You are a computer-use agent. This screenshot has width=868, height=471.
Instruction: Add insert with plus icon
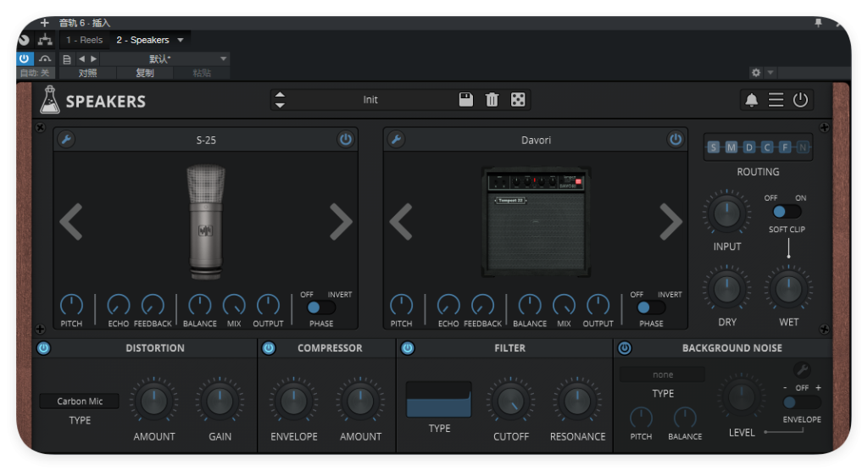pos(45,23)
